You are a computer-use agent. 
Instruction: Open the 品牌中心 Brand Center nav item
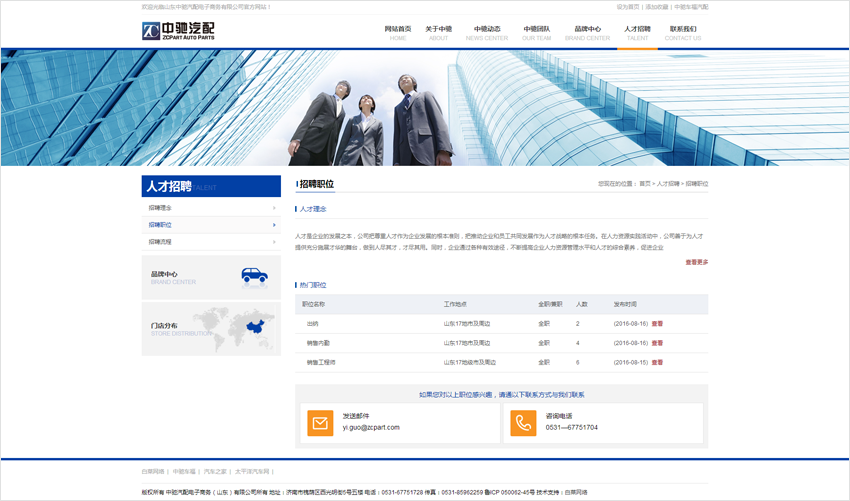pos(587,33)
